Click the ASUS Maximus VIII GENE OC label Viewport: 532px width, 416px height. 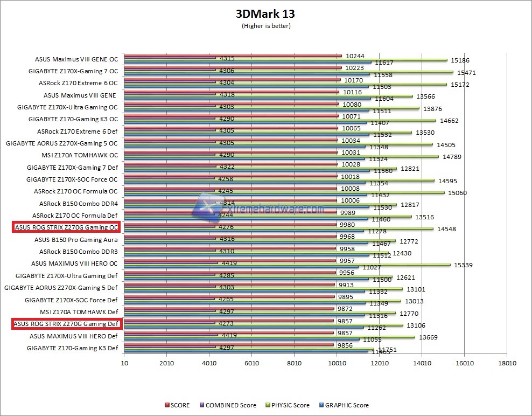point(76,59)
